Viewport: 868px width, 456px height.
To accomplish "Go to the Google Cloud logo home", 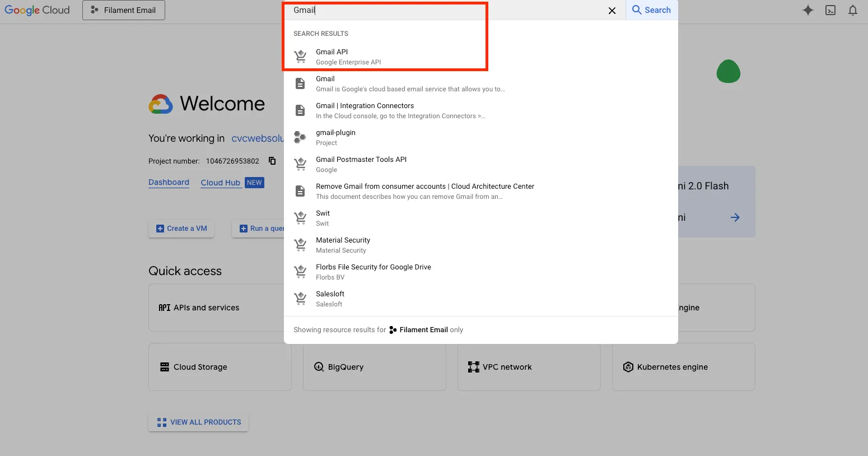I will (x=38, y=10).
